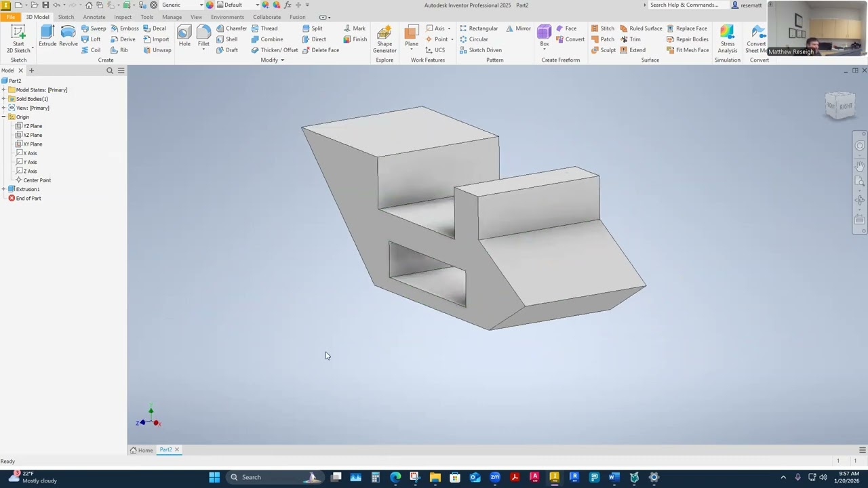Image resolution: width=868 pixels, height=488 pixels.
Task: Launch the Shape Generator
Action: [384, 39]
